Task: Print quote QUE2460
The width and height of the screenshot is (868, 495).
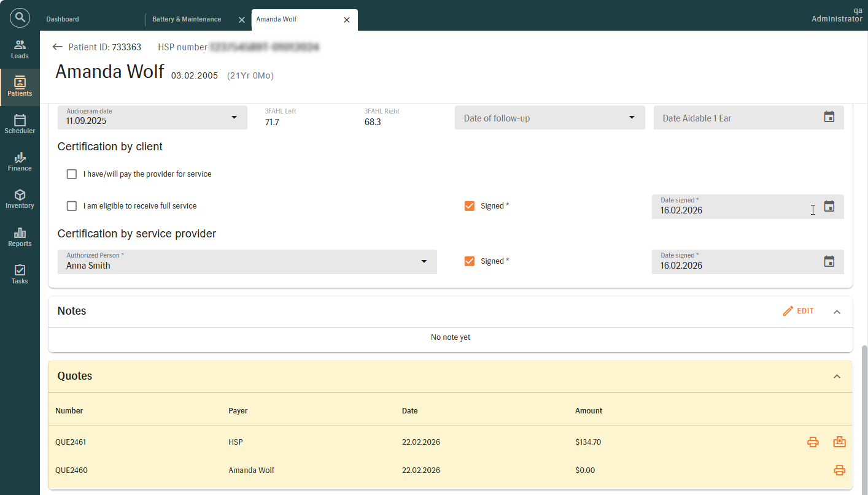Action: click(x=839, y=470)
